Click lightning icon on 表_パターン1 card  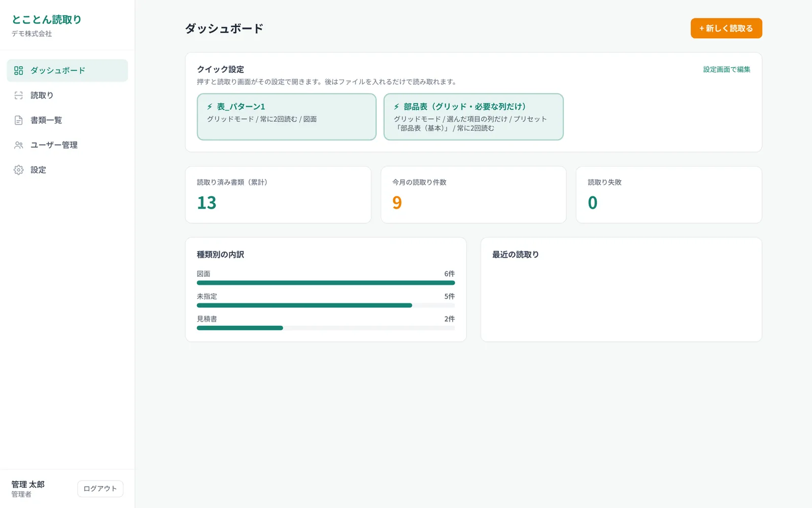(x=210, y=107)
